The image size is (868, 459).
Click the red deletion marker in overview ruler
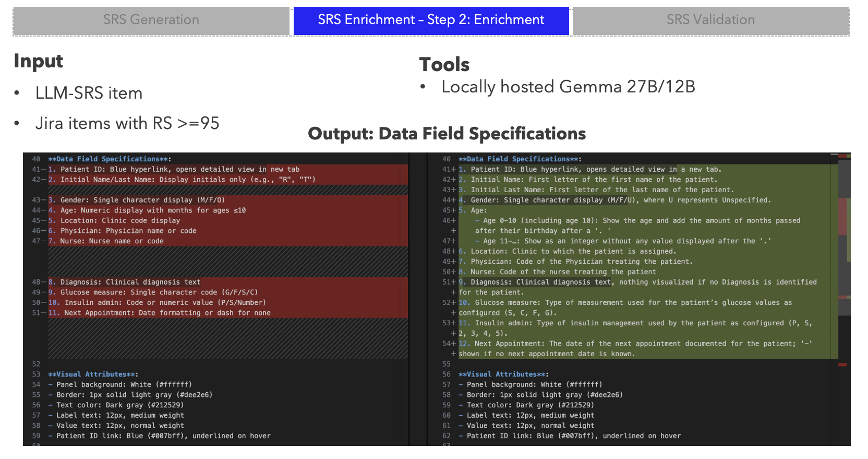tap(842, 364)
